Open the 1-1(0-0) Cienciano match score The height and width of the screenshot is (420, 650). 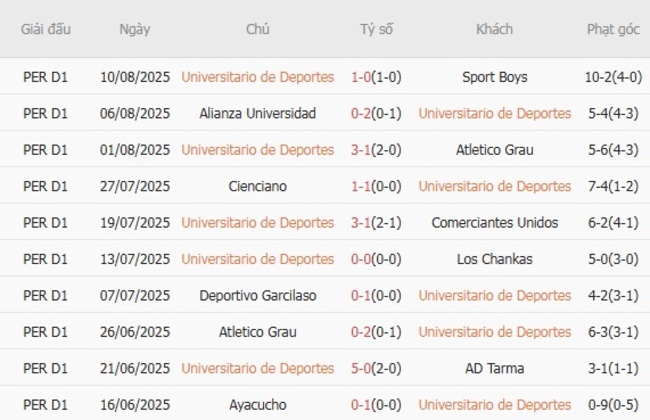tap(377, 186)
